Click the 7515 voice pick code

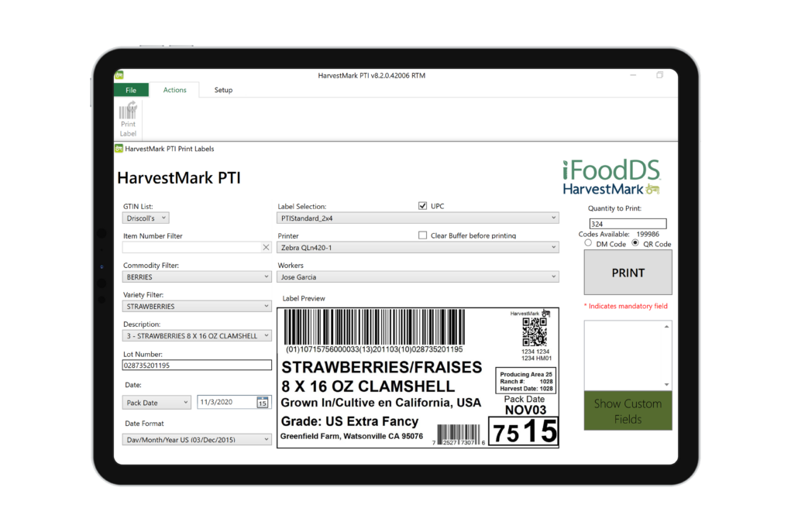[524, 432]
